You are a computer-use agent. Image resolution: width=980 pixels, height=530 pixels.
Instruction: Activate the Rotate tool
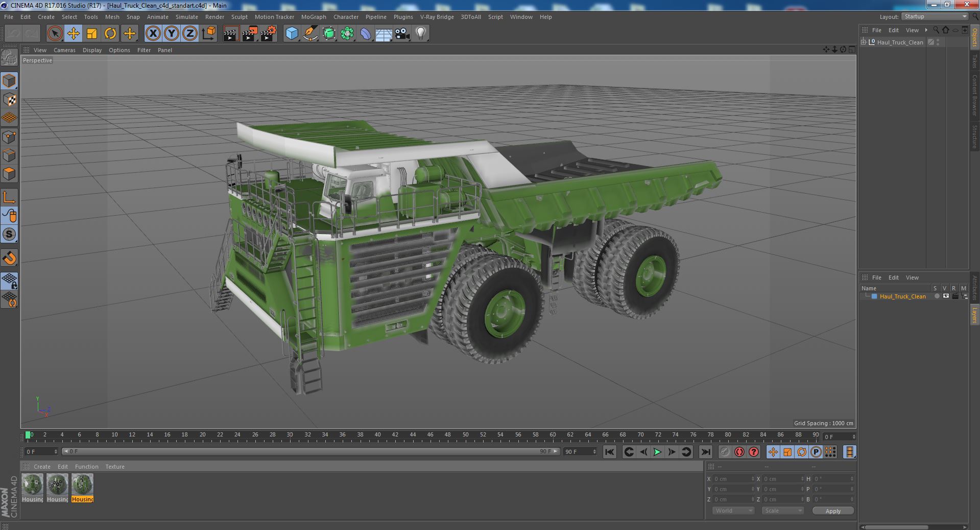[x=110, y=34]
